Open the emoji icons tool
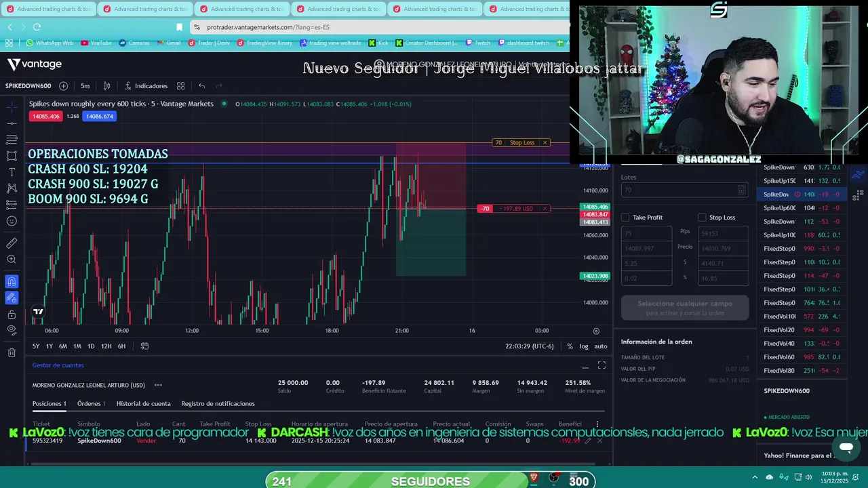The image size is (868, 488). coord(12,221)
